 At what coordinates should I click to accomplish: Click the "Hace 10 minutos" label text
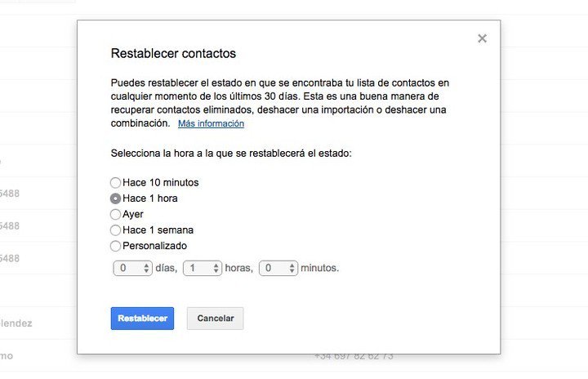161,182
